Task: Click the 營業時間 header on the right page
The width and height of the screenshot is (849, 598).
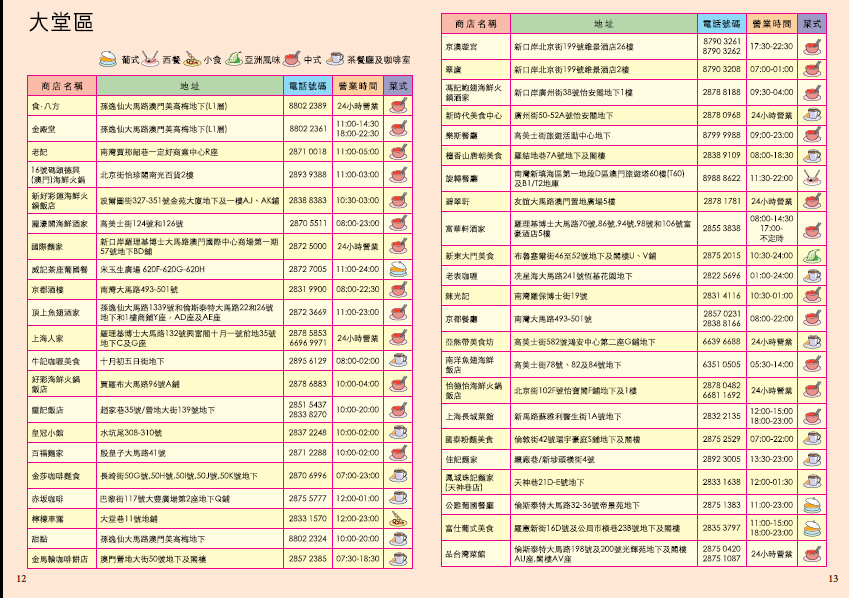Action: click(771, 22)
